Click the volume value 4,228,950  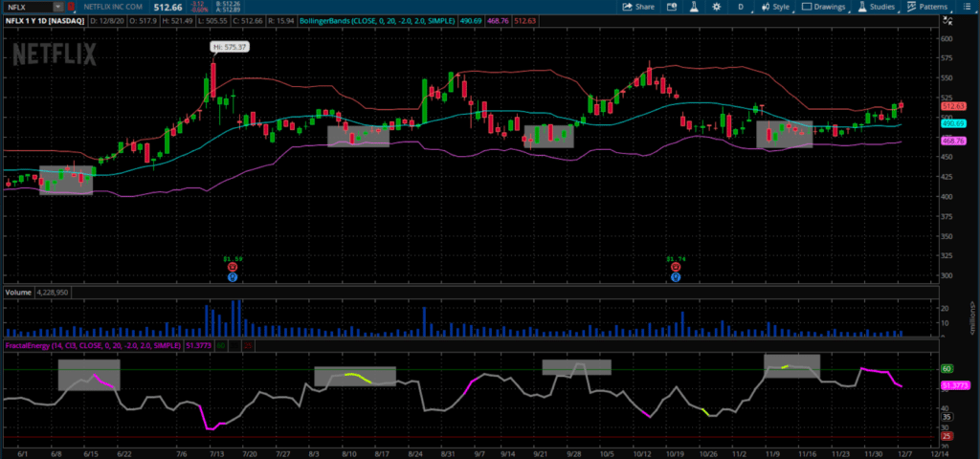click(54, 292)
